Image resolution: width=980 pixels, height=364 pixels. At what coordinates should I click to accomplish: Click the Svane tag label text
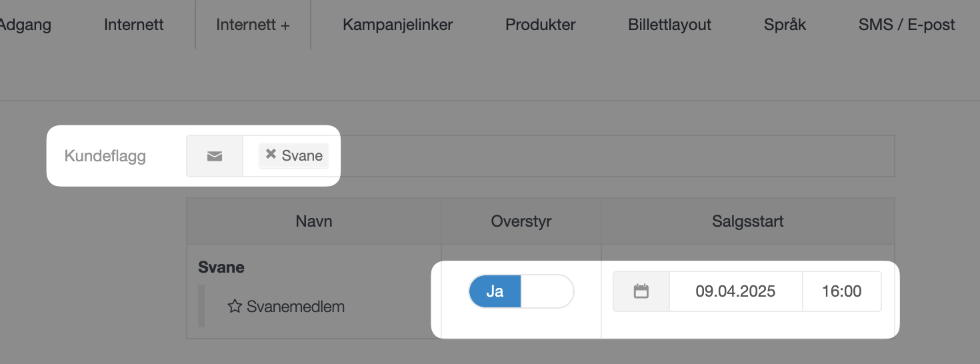click(302, 155)
